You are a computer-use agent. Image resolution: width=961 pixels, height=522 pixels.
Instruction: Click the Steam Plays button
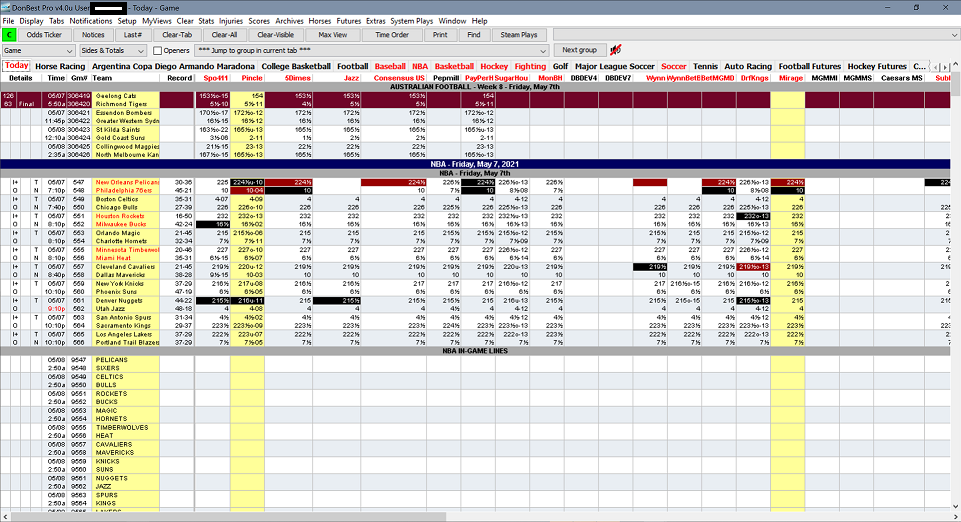pos(518,35)
